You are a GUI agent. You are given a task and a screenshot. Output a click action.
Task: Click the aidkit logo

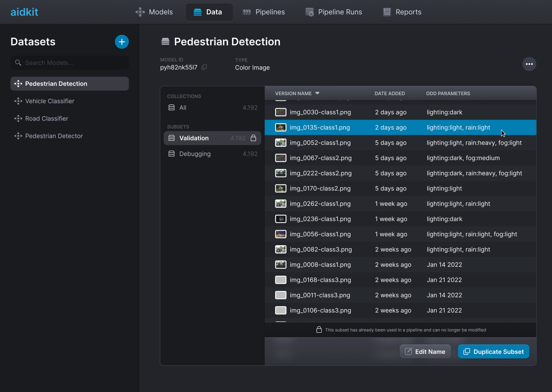click(24, 12)
